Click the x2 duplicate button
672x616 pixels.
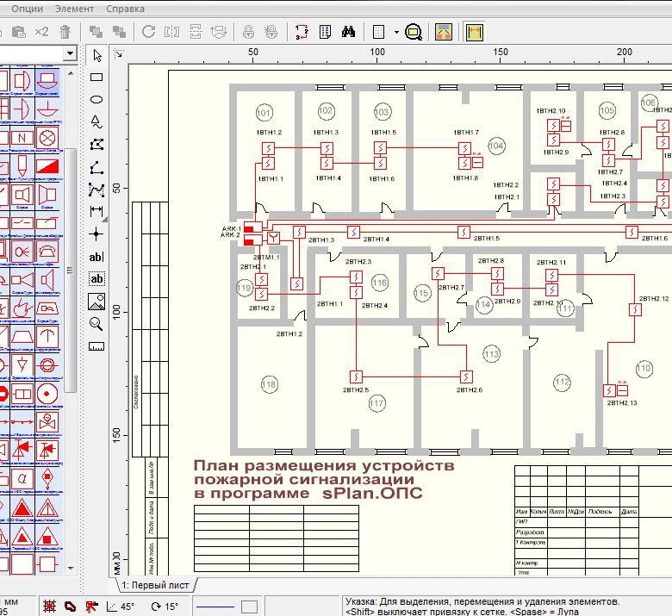(41, 33)
